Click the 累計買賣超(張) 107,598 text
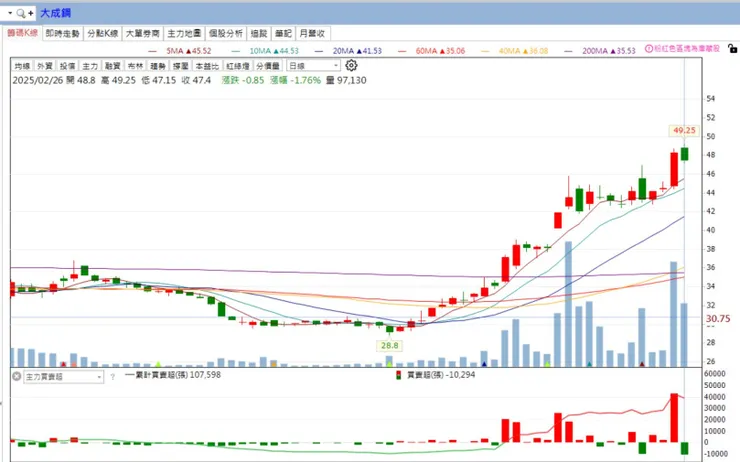Screen dimensions: 740x462 [x=178, y=375]
